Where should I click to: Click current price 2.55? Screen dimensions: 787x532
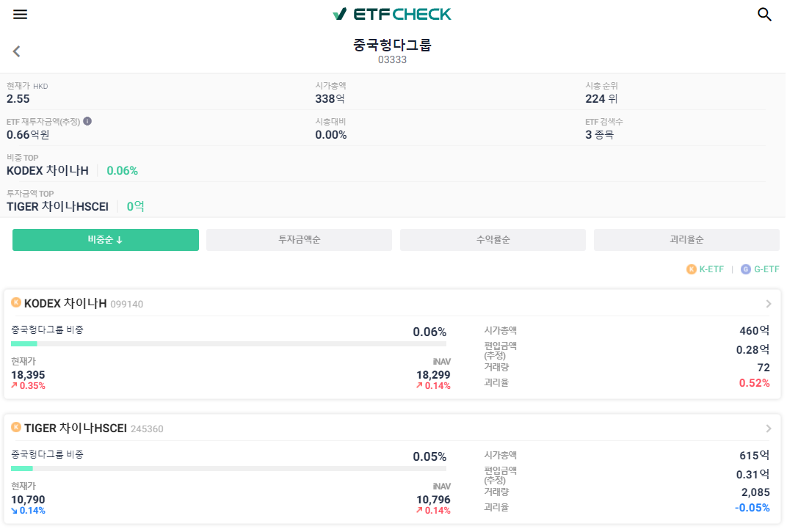click(x=18, y=99)
